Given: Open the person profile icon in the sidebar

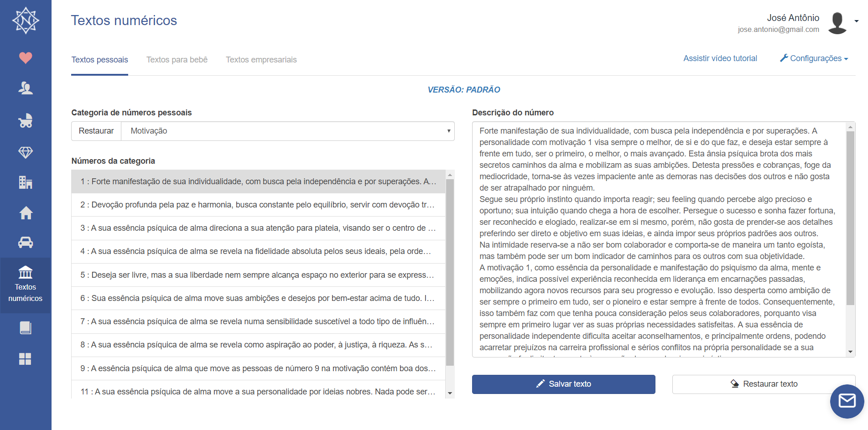Looking at the screenshot, I should (26, 88).
